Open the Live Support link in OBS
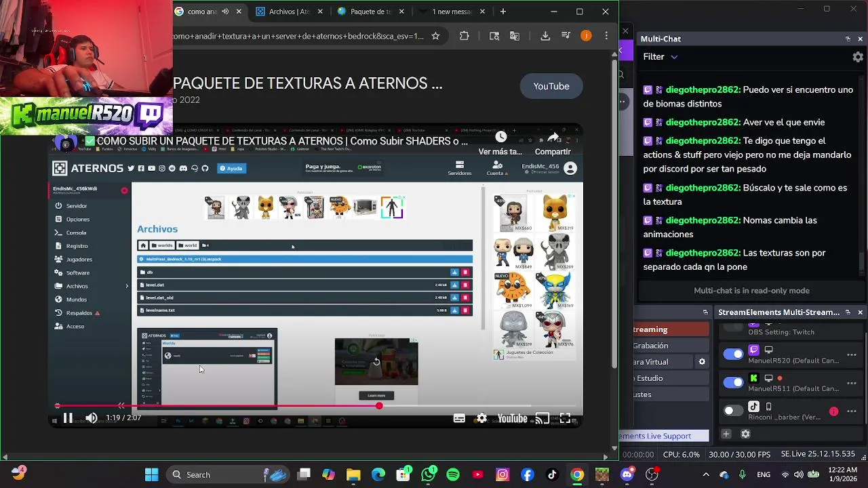Viewport: 868px width, 488px height. pos(665,436)
